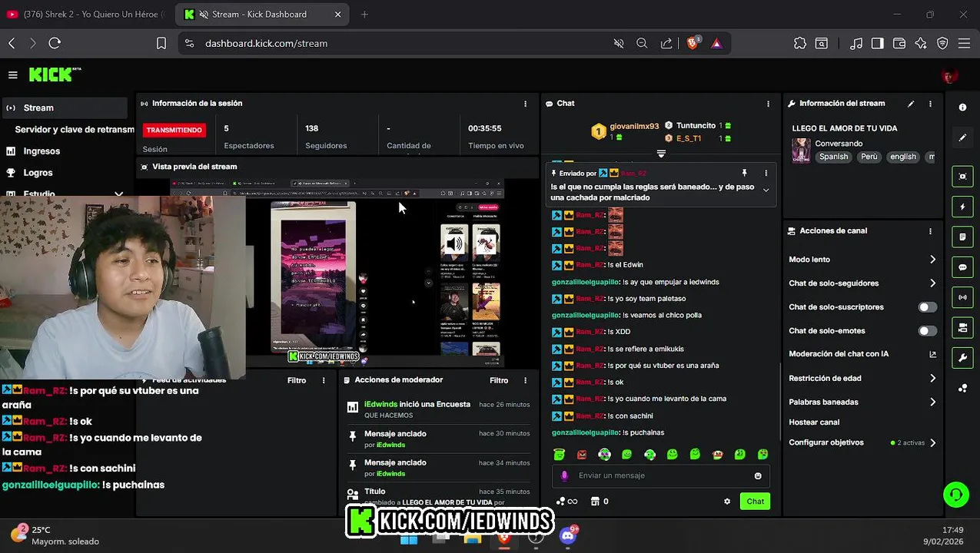Click the wrench icon in right sidebar

[962, 358]
